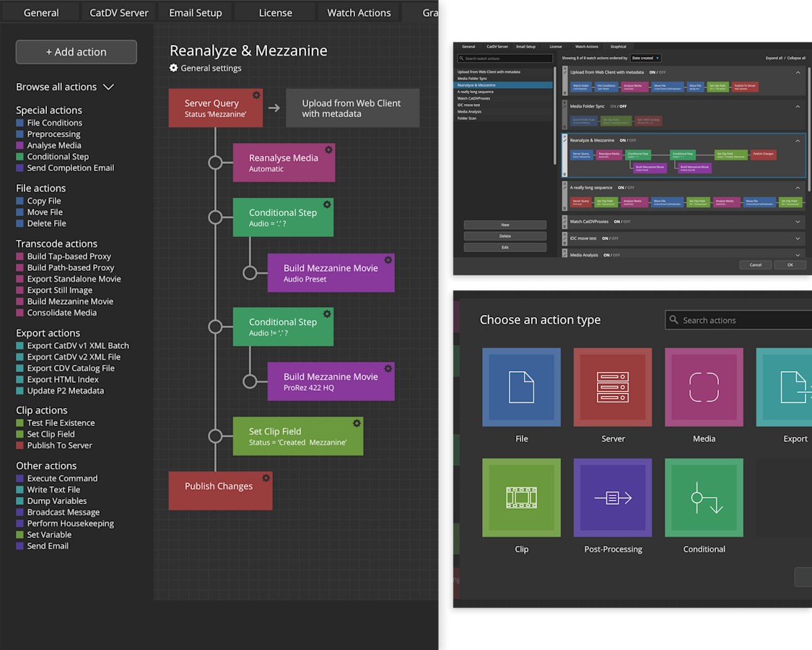The height and width of the screenshot is (650, 812).
Task: Expand the IDC move test row
Action: 798,238
